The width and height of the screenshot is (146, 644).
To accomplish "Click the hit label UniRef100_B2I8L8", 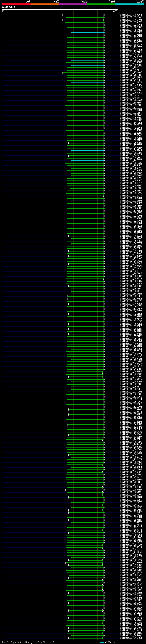I will [131, 296].
